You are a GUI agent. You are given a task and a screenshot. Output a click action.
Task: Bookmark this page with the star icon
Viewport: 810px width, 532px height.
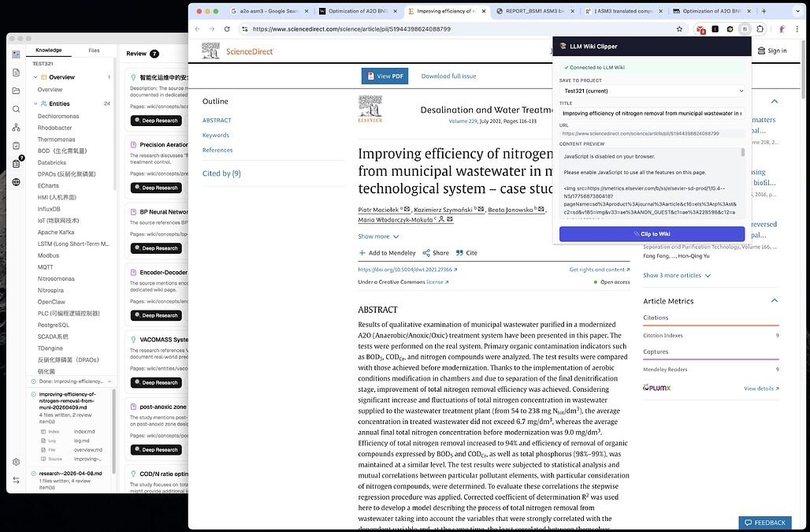679,29
